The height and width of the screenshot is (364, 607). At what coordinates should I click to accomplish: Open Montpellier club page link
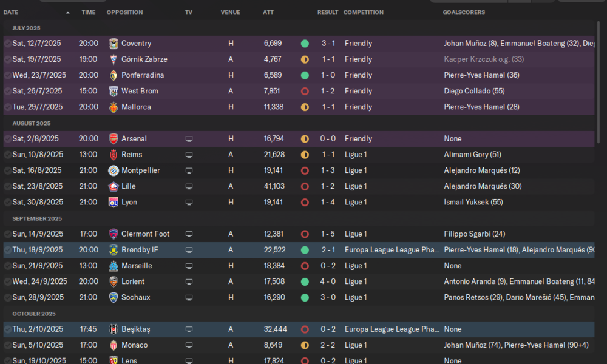[x=141, y=170]
